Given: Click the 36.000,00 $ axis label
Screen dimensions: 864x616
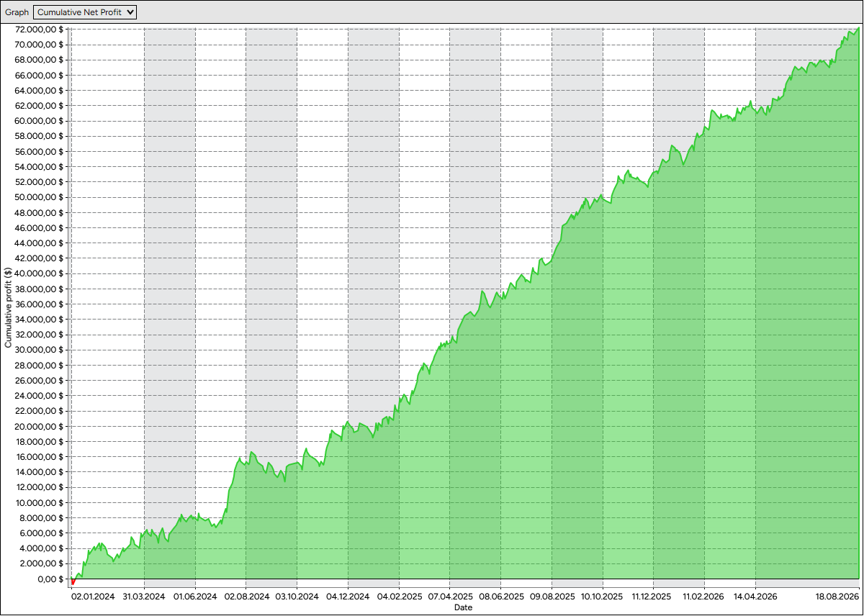Looking at the screenshot, I should tap(40, 304).
